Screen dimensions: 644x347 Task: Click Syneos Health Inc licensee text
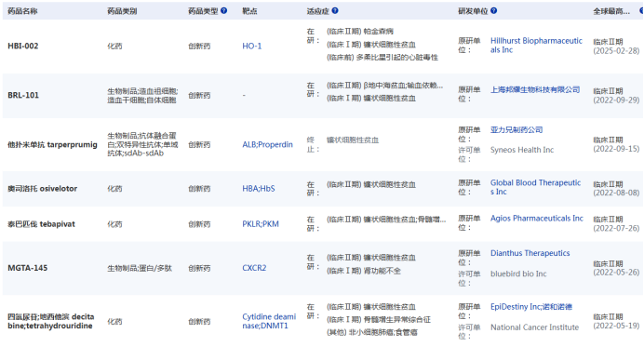[x=522, y=150]
